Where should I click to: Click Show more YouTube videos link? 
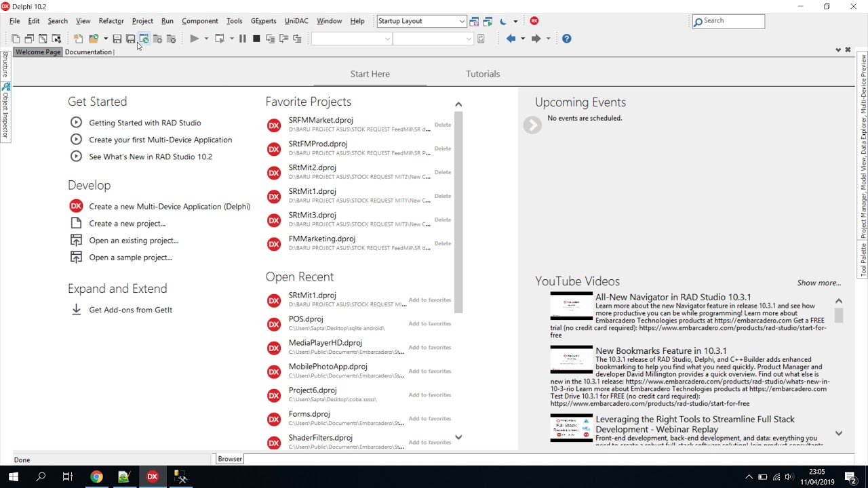[x=818, y=283]
